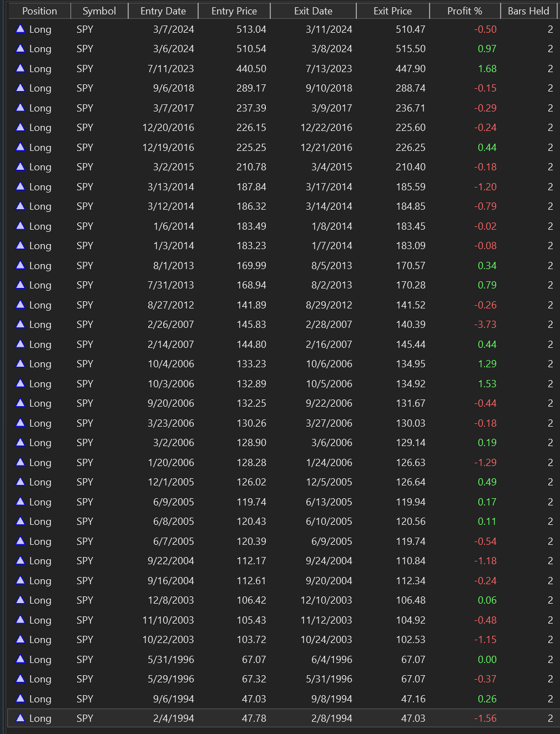Viewport: 560px width, 734px height.
Task: Click the Long arrow icon for 3/6/2024 entry
Action: click(x=21, y=48)
